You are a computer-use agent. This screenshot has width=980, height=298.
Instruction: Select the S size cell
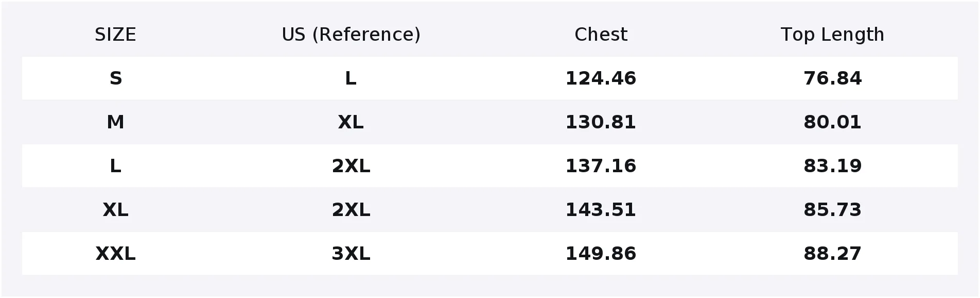(115, 78)
